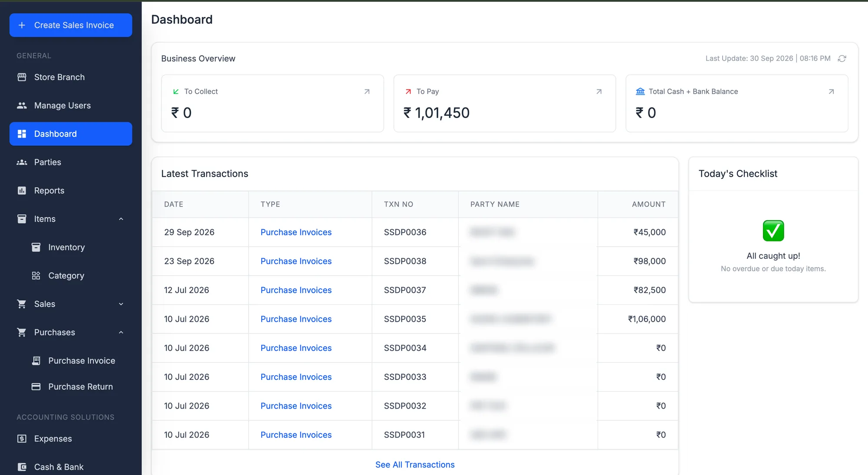
Task: Click the Category grid icon
Action: pos(36,275)
